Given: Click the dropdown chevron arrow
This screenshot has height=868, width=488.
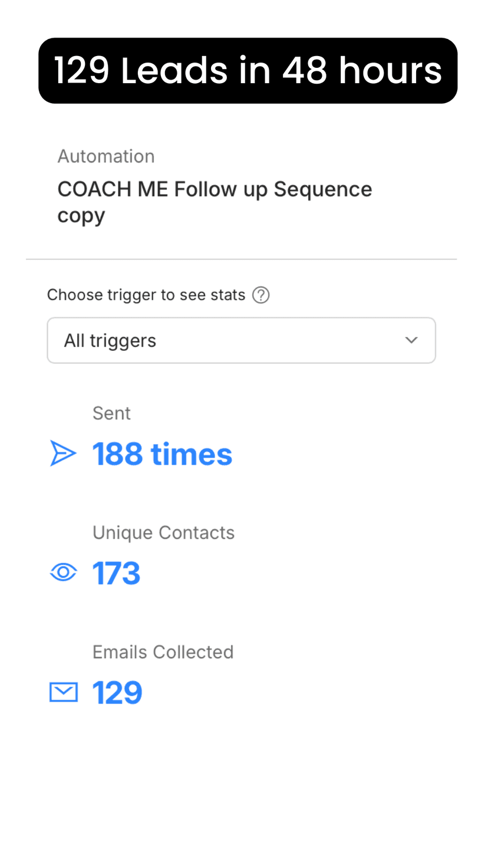Looking at the screenshot, I should (411, 340).
